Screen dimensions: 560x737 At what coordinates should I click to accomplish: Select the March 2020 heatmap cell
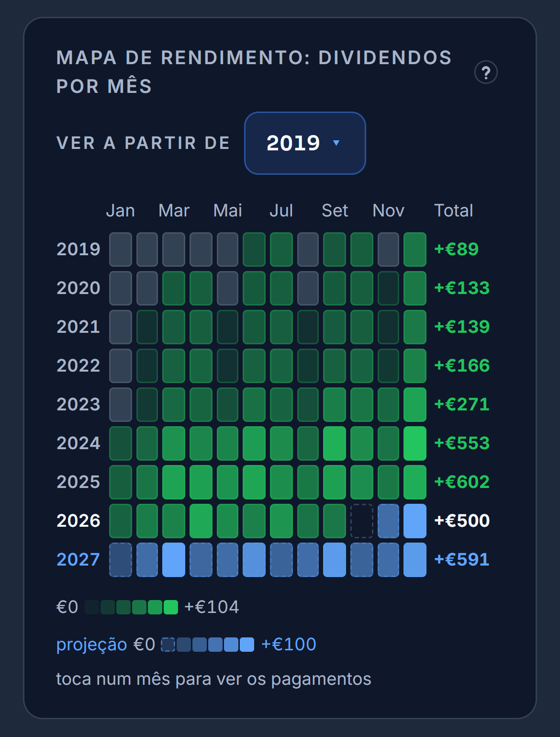coord(174,288)
